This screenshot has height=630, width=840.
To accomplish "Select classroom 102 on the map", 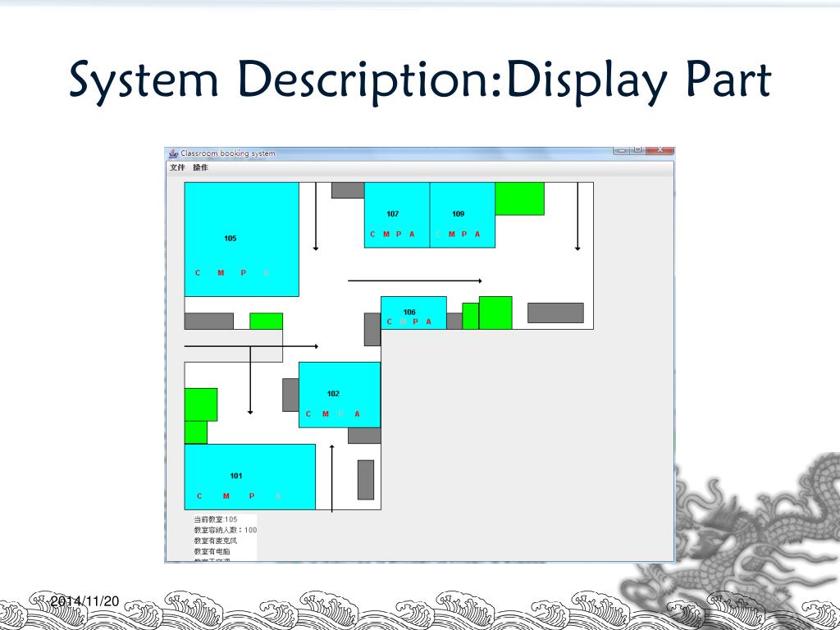I will coord(340,395).
